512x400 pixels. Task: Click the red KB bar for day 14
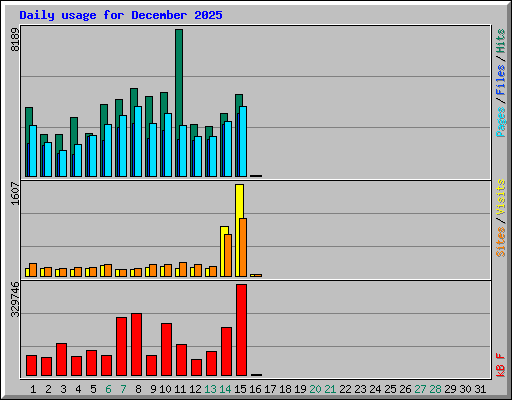coord(226,351)
